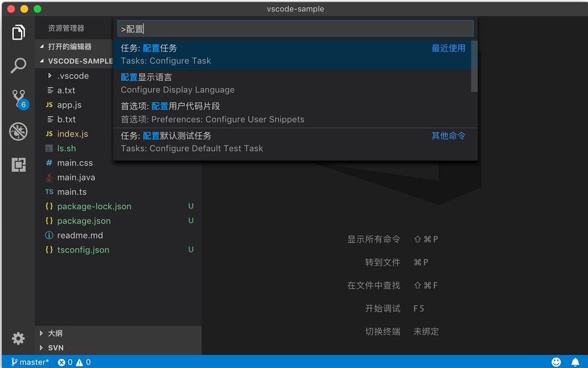The image size is (588, 368).
Task: Click the command palette scrollbar thumb
Action: [474, 66]
